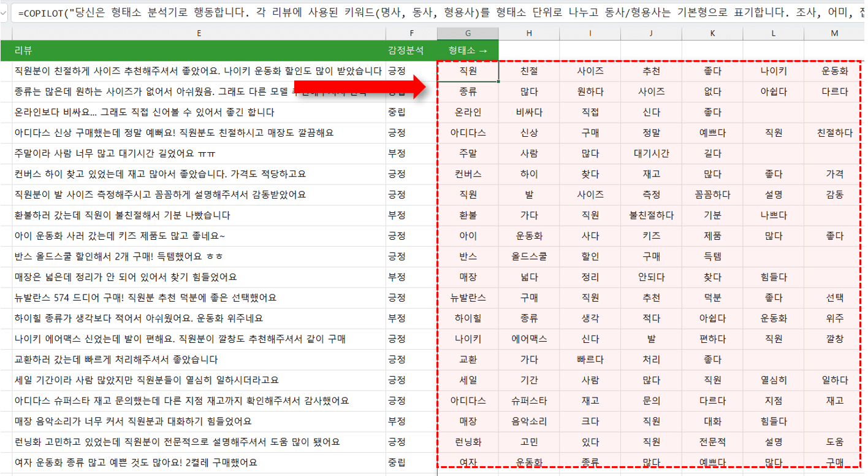This screenshot has height=476, width=868.
Task: Select the highlighted column G header
Action: pos(468,34)
